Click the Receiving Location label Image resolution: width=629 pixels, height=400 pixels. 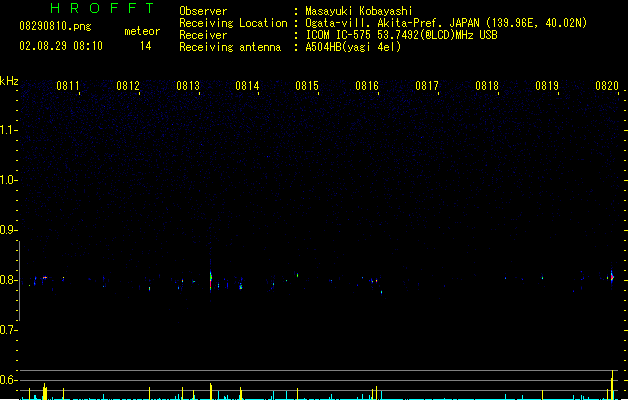click(x=233, y=23)
